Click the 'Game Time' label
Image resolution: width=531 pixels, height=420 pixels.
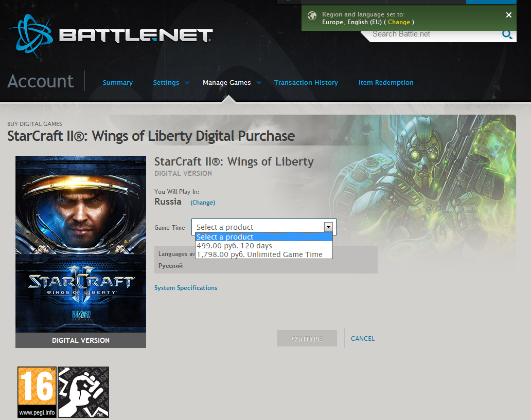(x=170, y=228)
